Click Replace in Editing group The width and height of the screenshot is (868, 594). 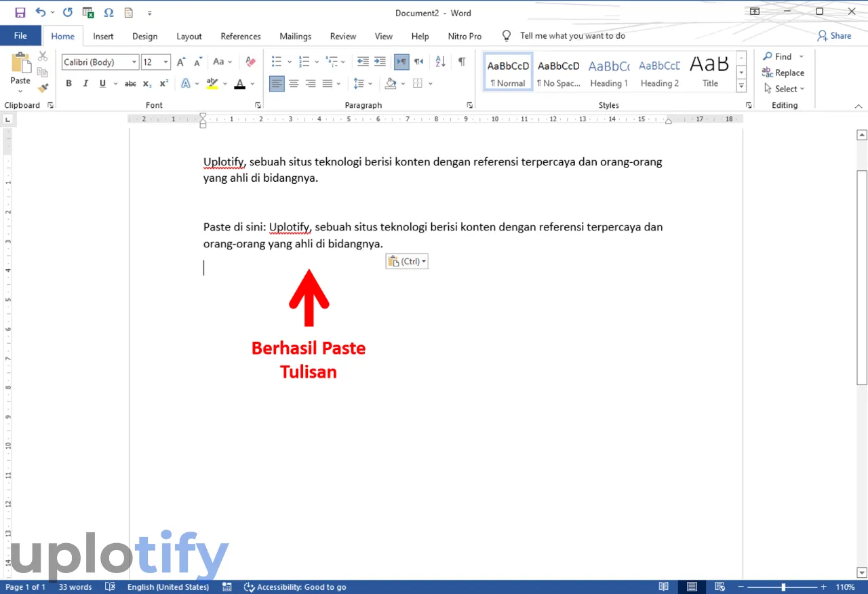[783, 73]
